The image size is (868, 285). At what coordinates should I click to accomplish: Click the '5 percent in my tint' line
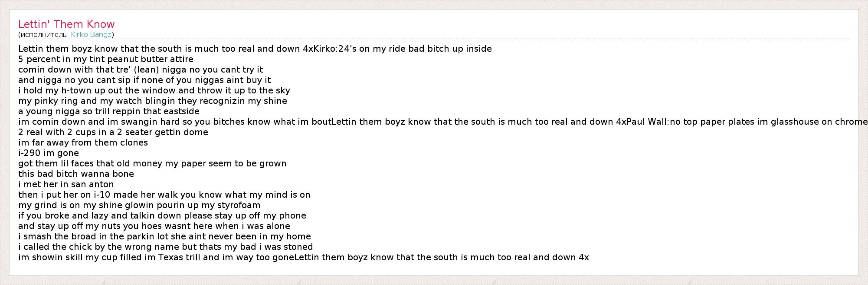tap(106, 59)
